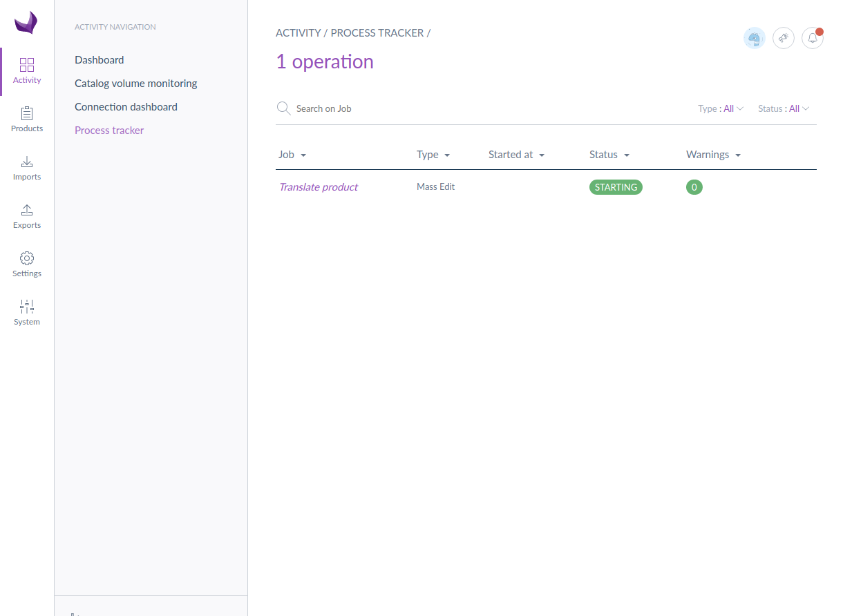Sort by the Job column
The width and height of the screenshot is (843, 616).
coord(292,155)
